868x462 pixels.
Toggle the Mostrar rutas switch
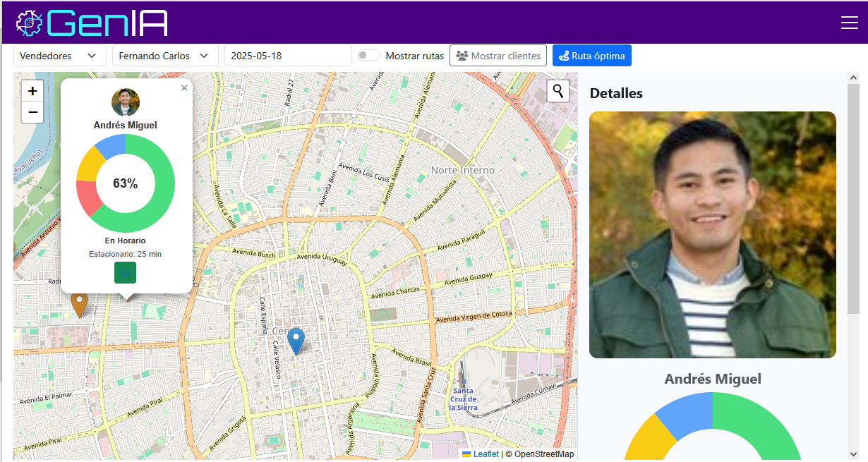tap(368, 56)
